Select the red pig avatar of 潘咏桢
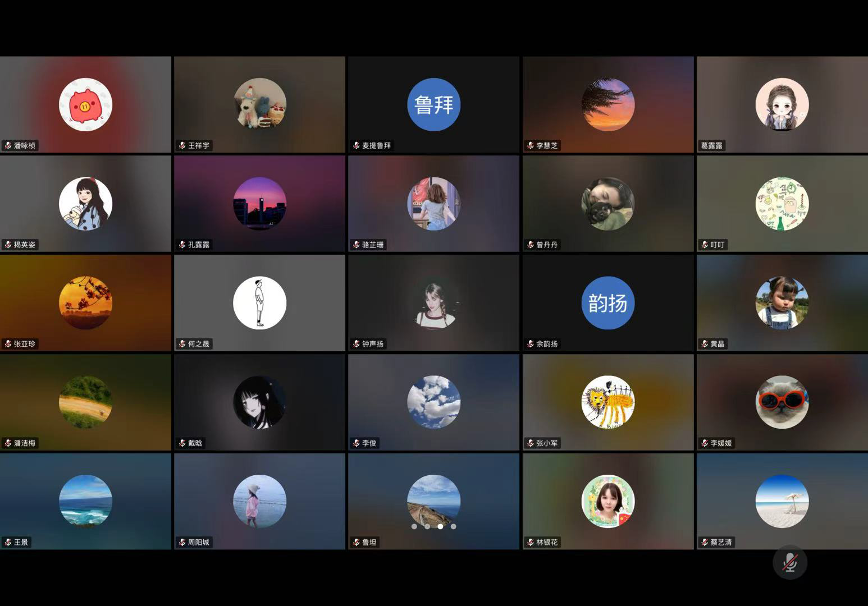868x606 pixels. [85, 104]
